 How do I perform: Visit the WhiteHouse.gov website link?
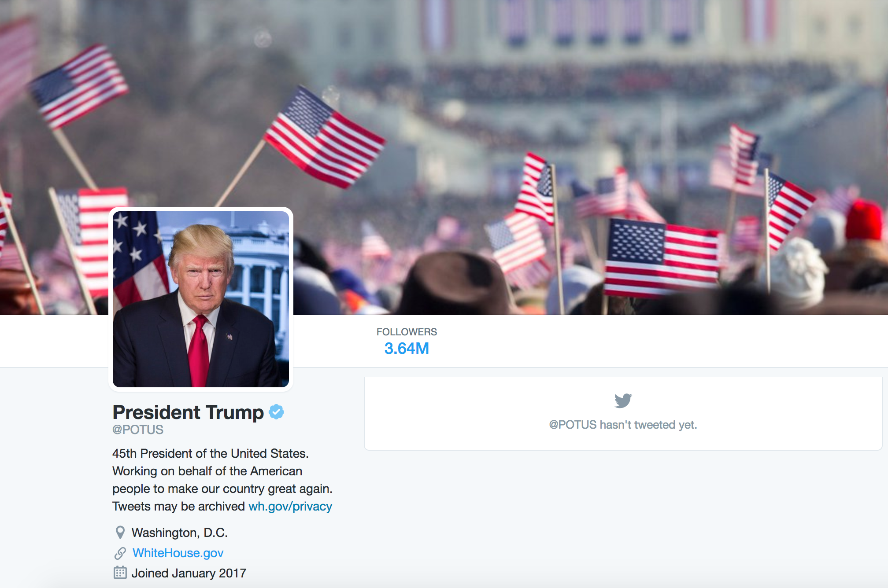pyautogui.click(x=178, y=553)
